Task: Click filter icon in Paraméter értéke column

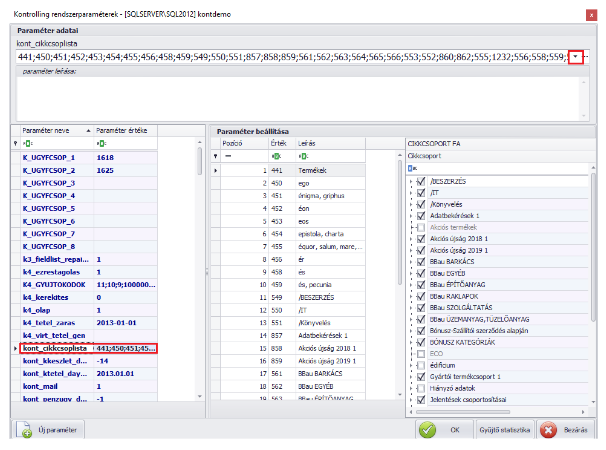Action: pos(100,144)
